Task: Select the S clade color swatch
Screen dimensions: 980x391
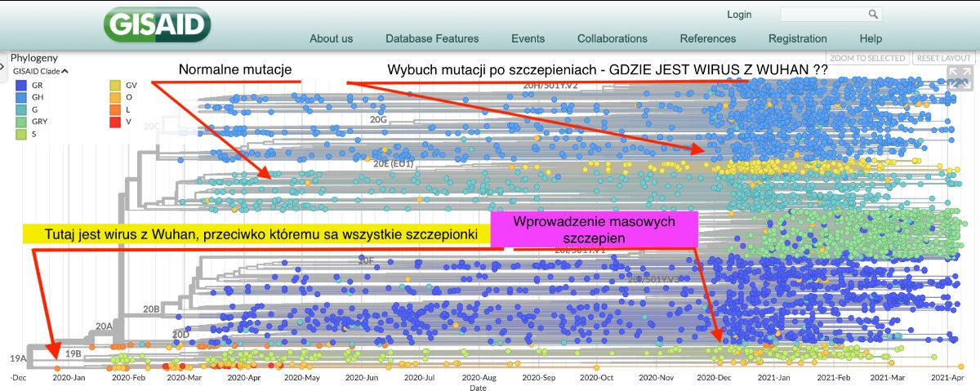Action: click(20, 133)
